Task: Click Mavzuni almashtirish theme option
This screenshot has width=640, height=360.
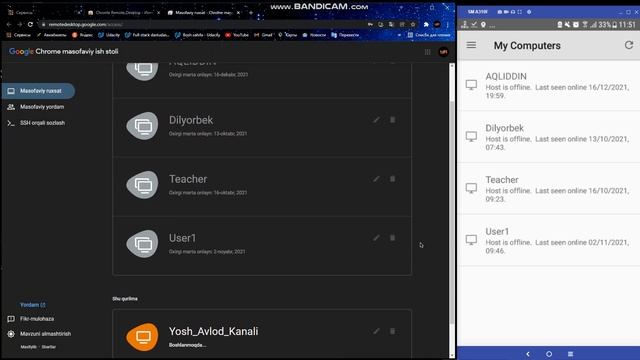Action: click(x=39, y=334)
